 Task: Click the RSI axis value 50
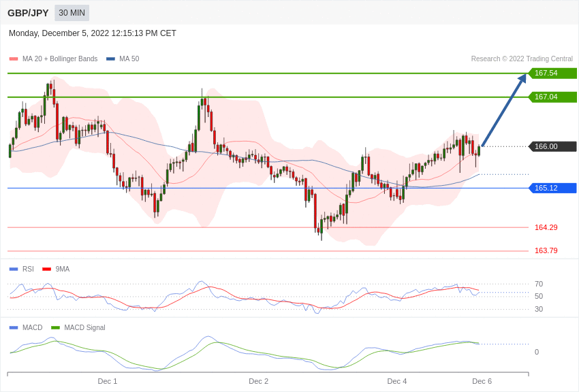click(x=539, y=296)
